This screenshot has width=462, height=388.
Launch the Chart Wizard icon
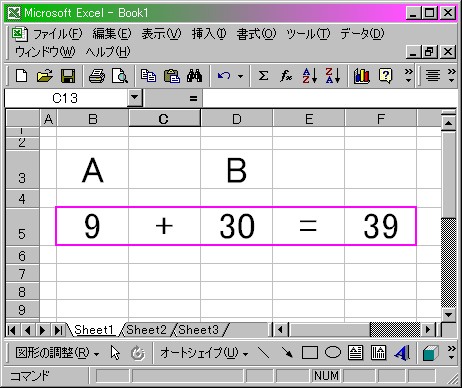tap(362, 76)
